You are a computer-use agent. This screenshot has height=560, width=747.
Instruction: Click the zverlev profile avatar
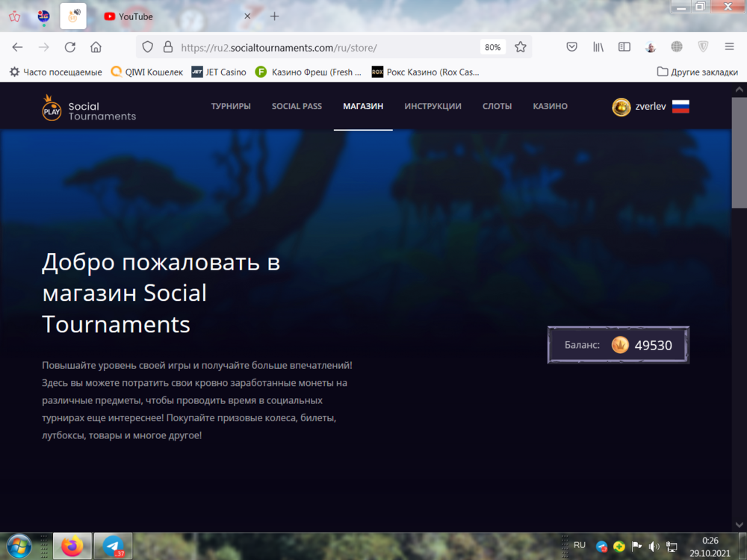click(x=622, y=107)
